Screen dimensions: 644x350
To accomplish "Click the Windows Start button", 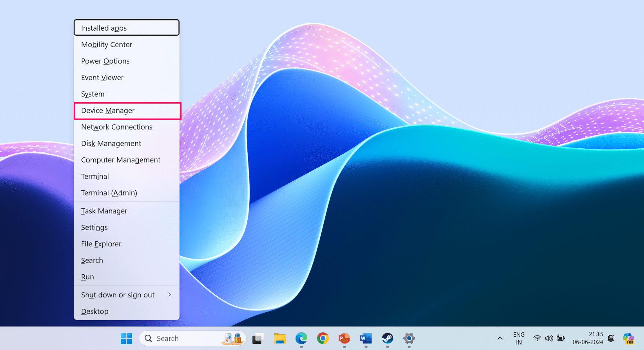I will pyautogui.click(x=126, y=338).
